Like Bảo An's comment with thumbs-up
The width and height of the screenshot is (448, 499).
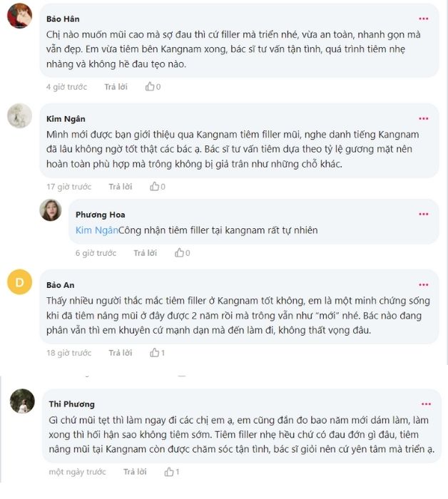coord(154,353)
